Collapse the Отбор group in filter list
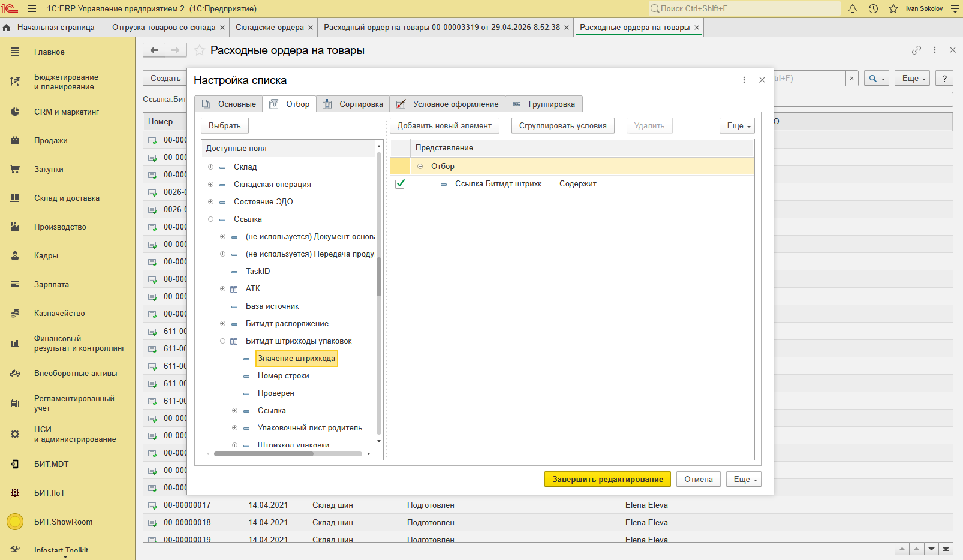This screenshot has height=560, width=963. click(x=420, y=167)
